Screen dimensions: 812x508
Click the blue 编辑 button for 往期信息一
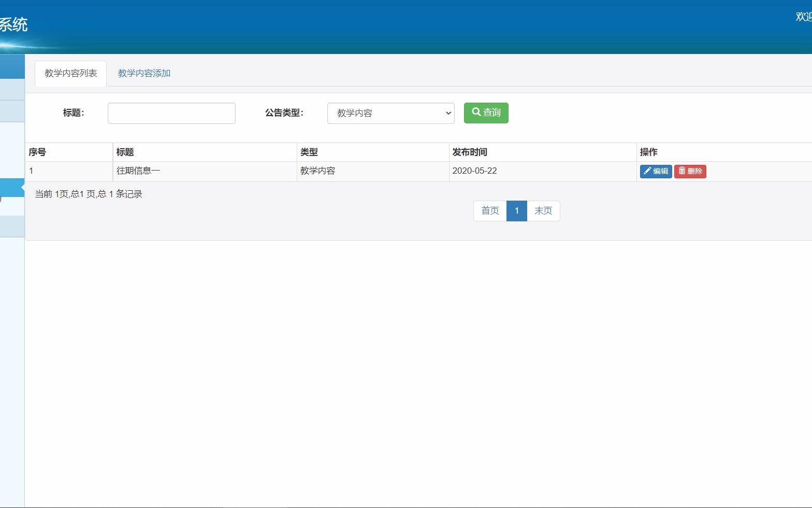pos(656,171)
